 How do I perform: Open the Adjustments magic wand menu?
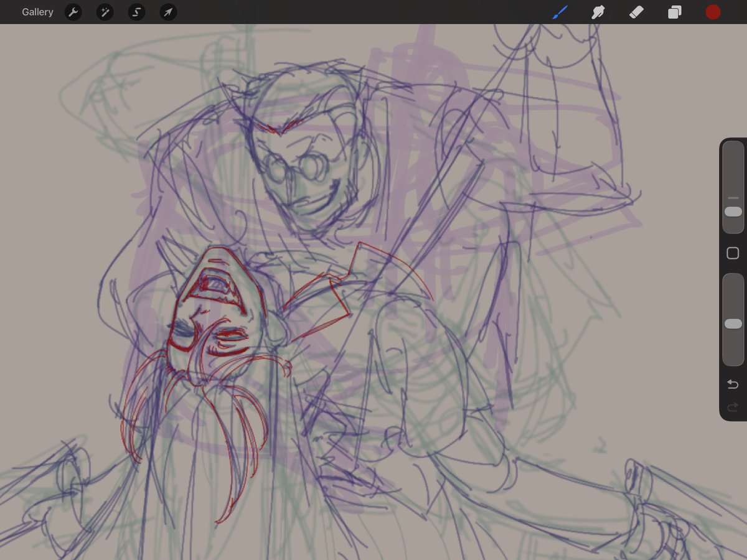point(105,12)
